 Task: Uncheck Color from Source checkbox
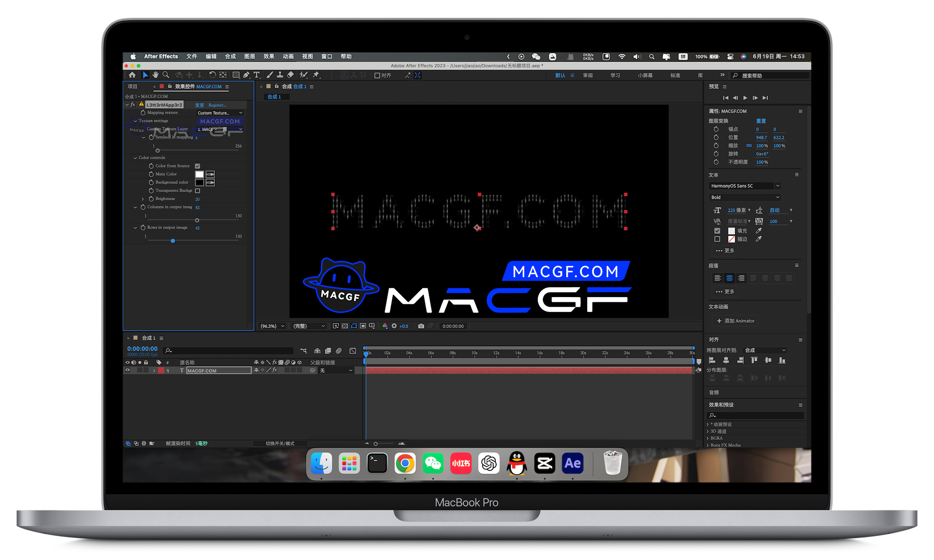198,166
